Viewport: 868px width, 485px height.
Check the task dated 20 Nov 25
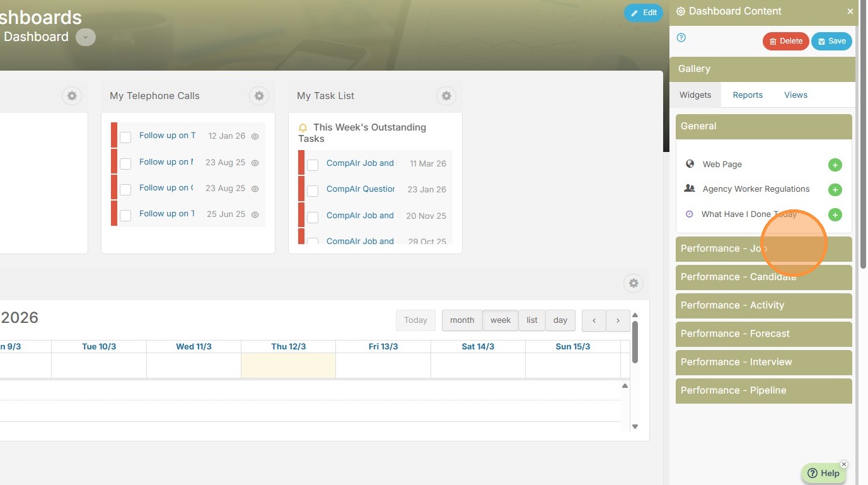point(313,218)
